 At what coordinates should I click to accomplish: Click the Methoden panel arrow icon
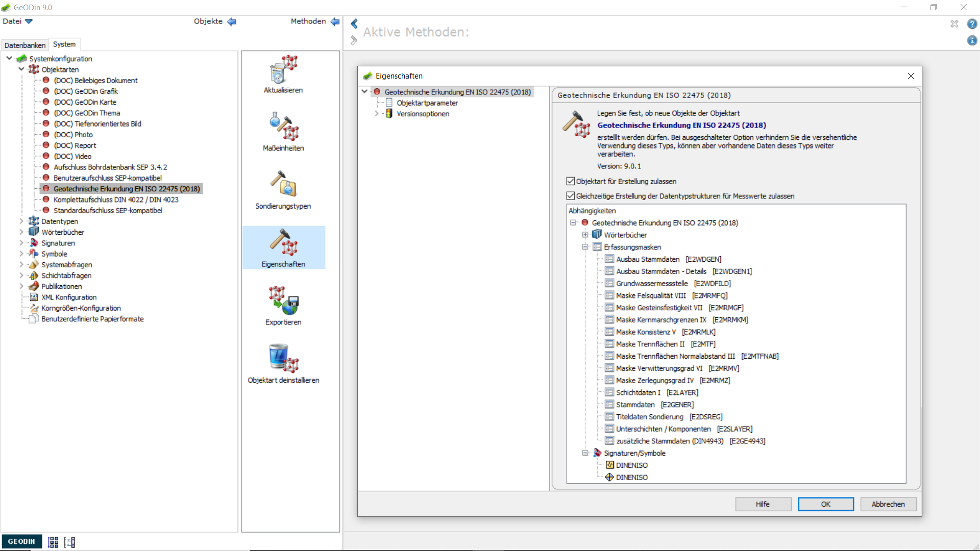(x=335, y=21)
